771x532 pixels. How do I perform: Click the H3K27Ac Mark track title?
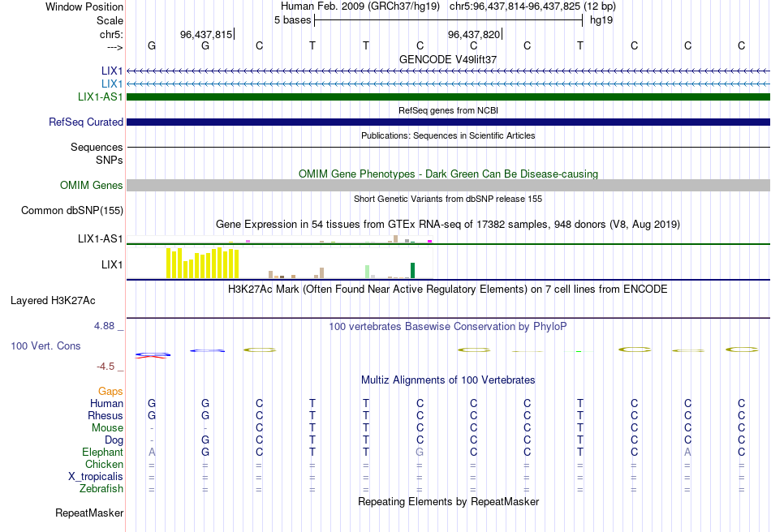(x=448, y=289)
